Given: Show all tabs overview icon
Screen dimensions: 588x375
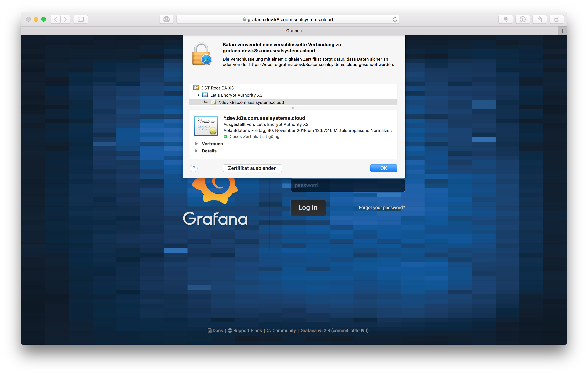Looking at the screenshot, I should pos(557,19).
